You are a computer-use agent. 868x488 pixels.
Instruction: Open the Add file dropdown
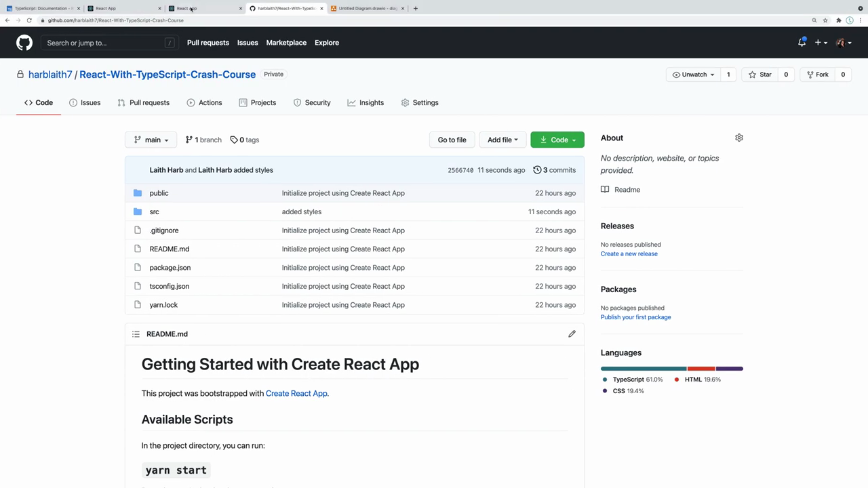click(x=502, y=140)
